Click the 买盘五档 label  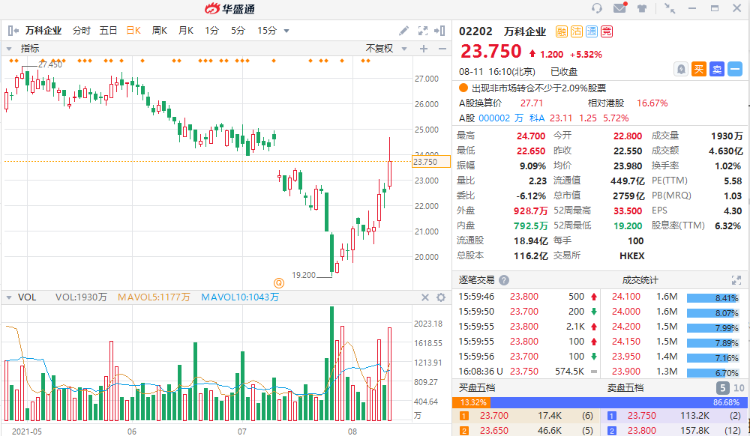pos(476,388)
